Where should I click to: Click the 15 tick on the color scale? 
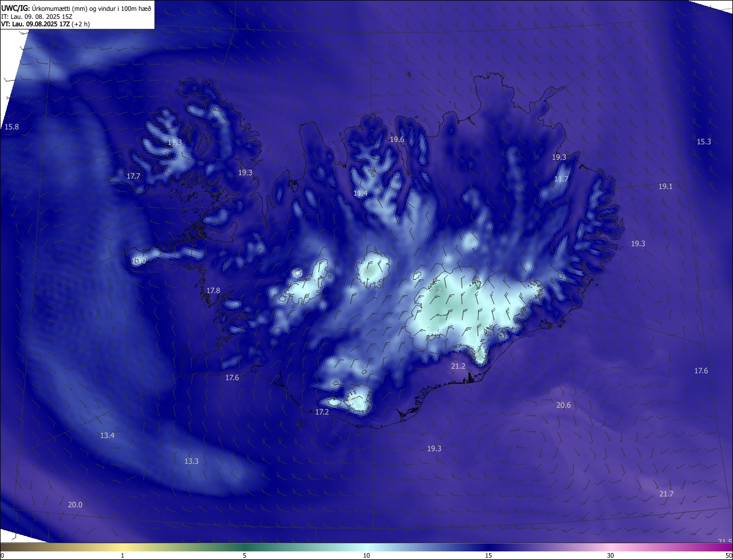tap(488, 556)
